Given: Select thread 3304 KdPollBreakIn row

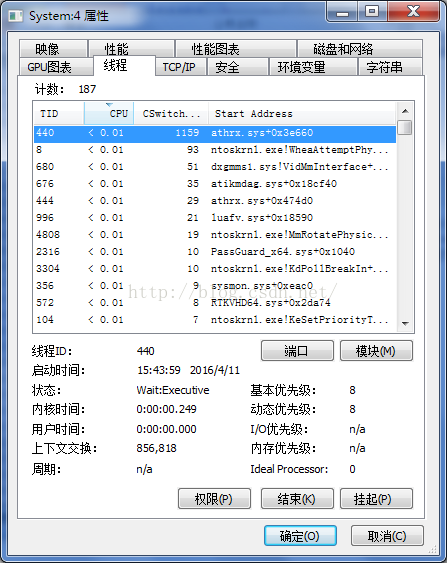Looking at the screenshot, I should (215, 269).
